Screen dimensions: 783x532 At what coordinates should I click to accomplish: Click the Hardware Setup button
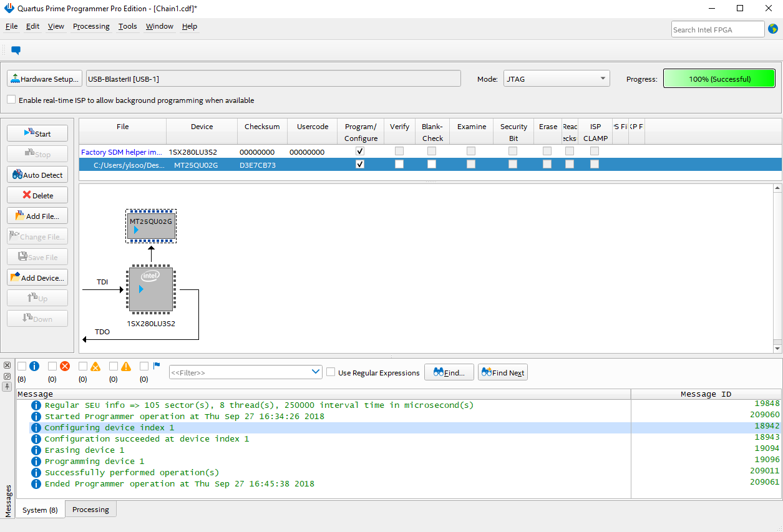coord(44,79)
